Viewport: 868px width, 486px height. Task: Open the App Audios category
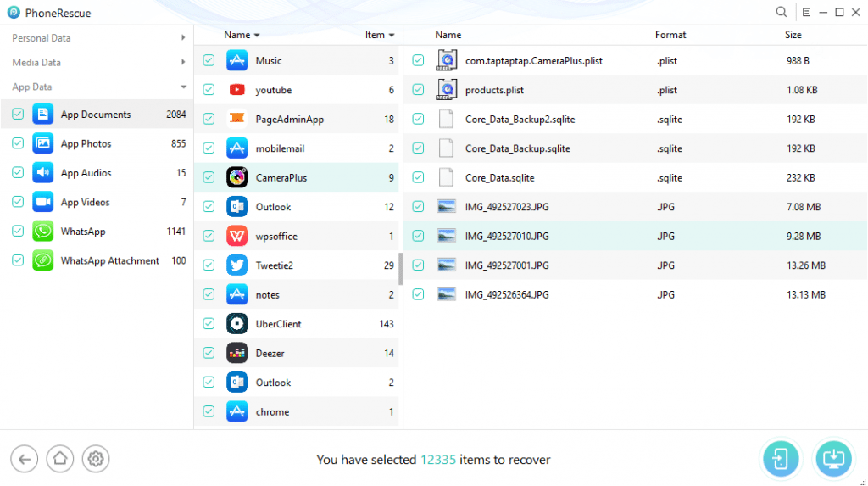tap(97, 173)
